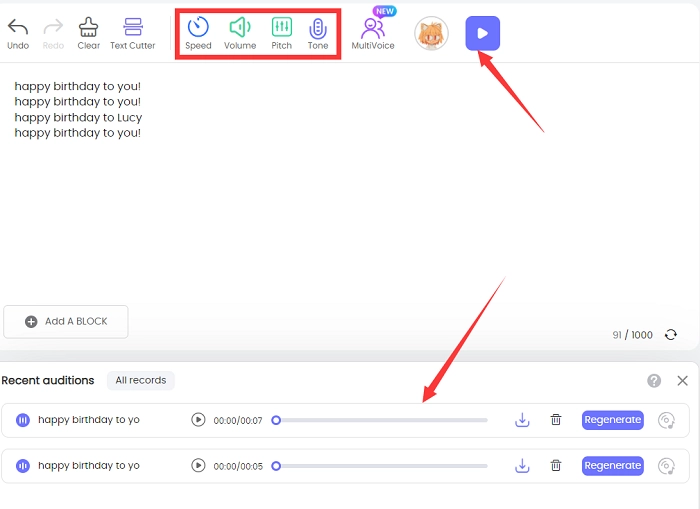The width and height of the screenshot is (700, 509).
Task: Click the Undo arrow icon
Action: tap(17, 27)
